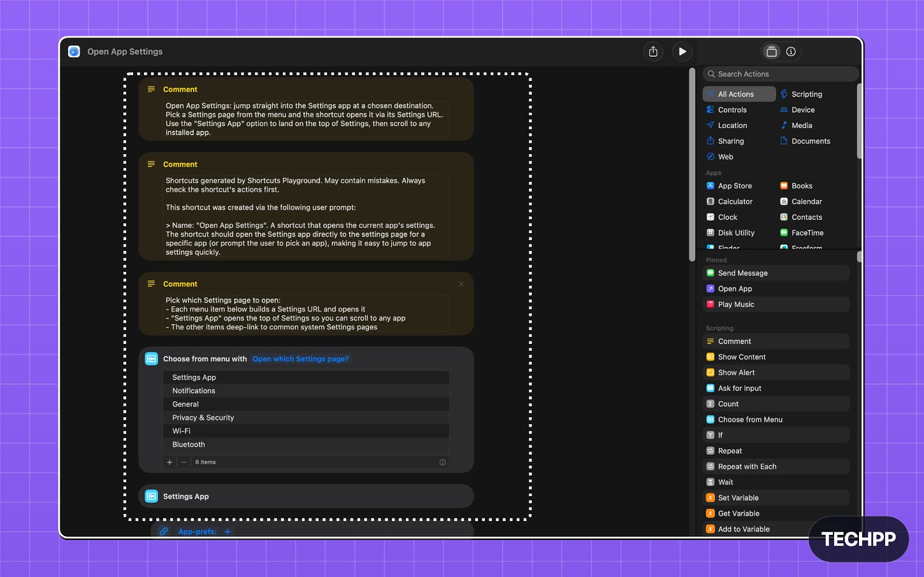The width and height of the screenshot is (924, 577).
Task: Select the Notifications menu item
Action: (306, 391)
